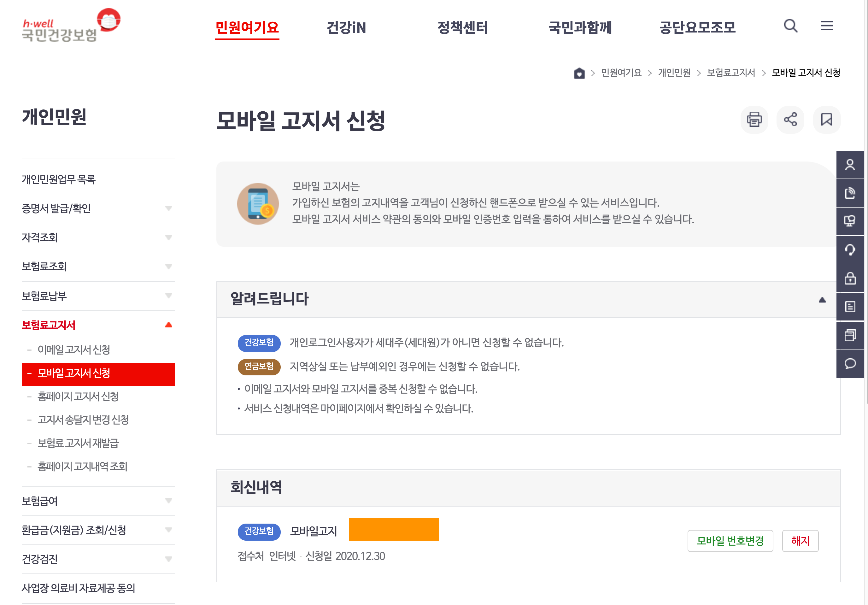868x605 pixels.
Task: Open the search magnifier icon
Action: point(790,26)
